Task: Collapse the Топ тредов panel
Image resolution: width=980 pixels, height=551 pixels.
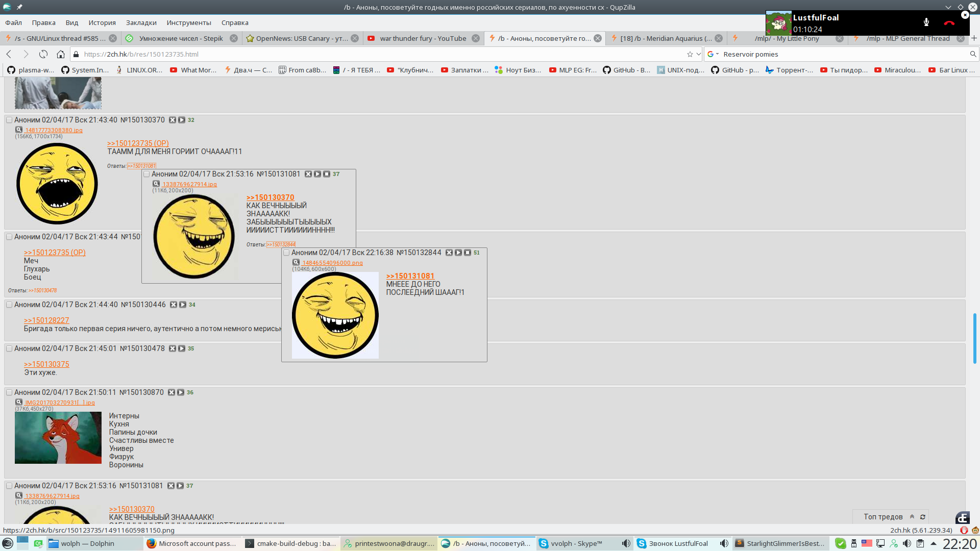Action: coord(912,517)
